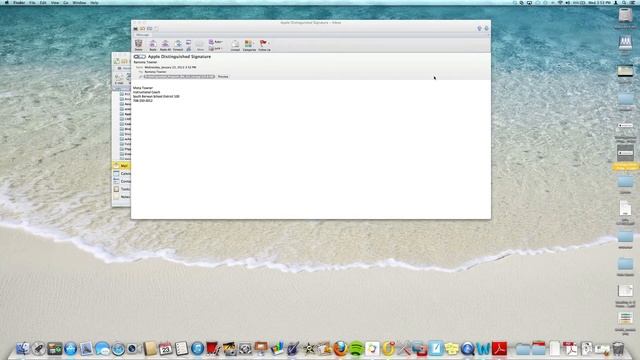Select the Message ribbon tab
Viewport: 640px width, 360px height.
(142, 35)
